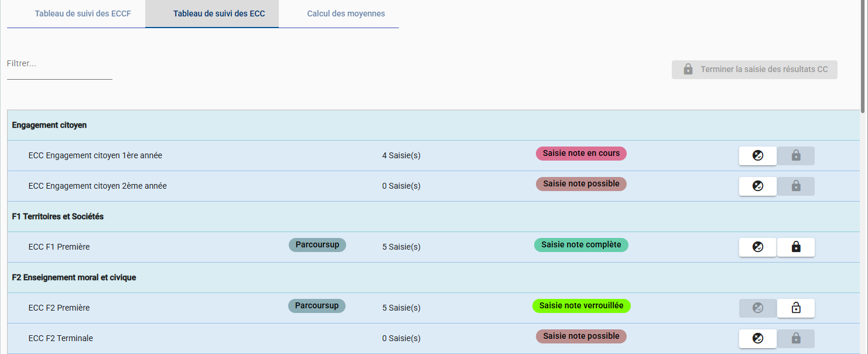Lock grades for ECC F1 Première

coord(796,247)
